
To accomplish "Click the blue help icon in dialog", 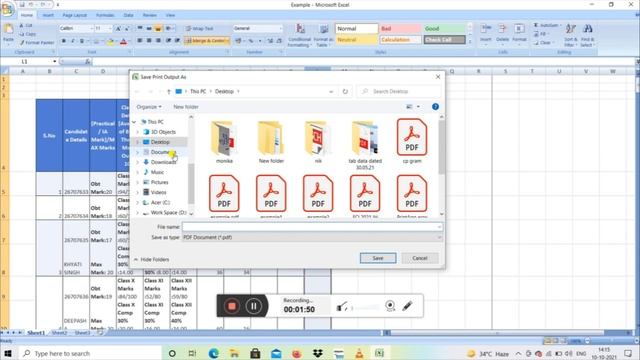I will [436, 107].
